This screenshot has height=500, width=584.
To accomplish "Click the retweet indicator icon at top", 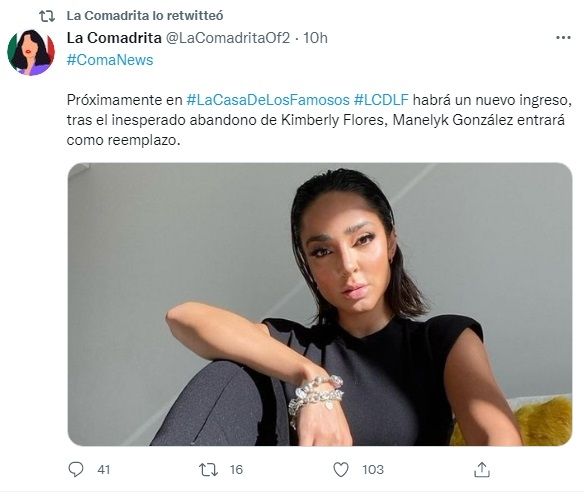I will click(47, 16).
